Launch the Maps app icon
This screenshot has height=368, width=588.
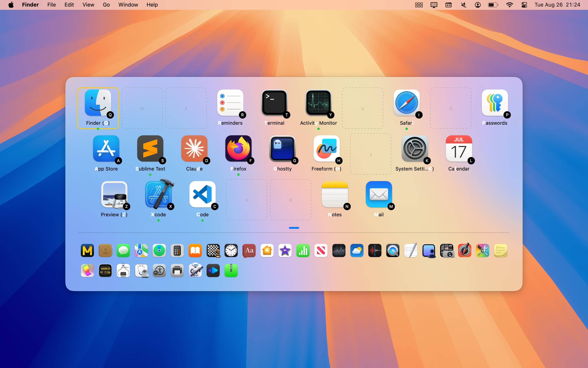141,250
